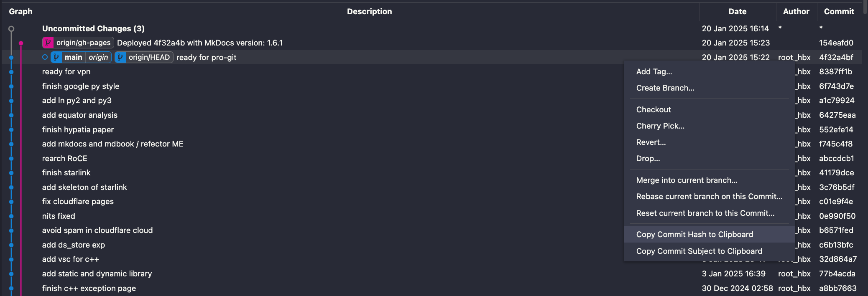Click graph dot for 'finish starlink' commit

11,173
